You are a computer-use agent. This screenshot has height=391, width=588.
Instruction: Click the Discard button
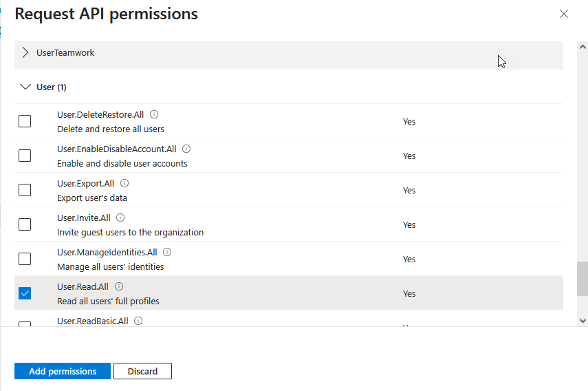click(x=142, y=371)
